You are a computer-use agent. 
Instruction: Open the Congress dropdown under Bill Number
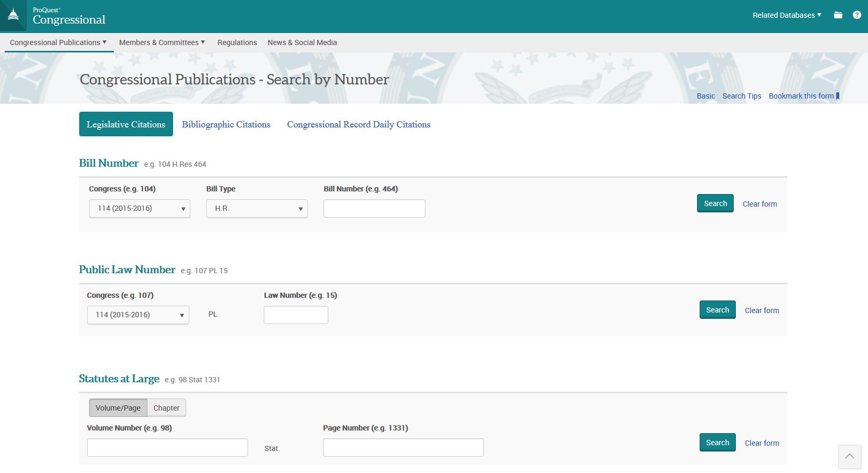(139, 208)
